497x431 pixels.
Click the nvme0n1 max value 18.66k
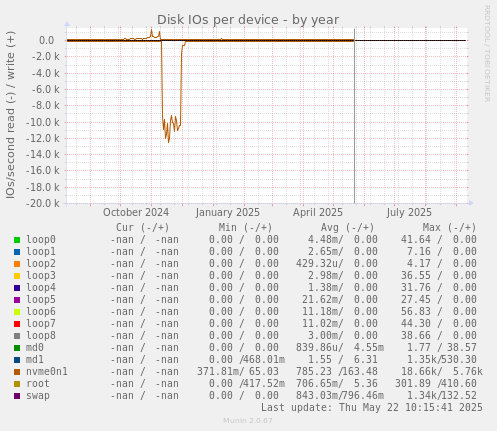click(x=419, y=372)
